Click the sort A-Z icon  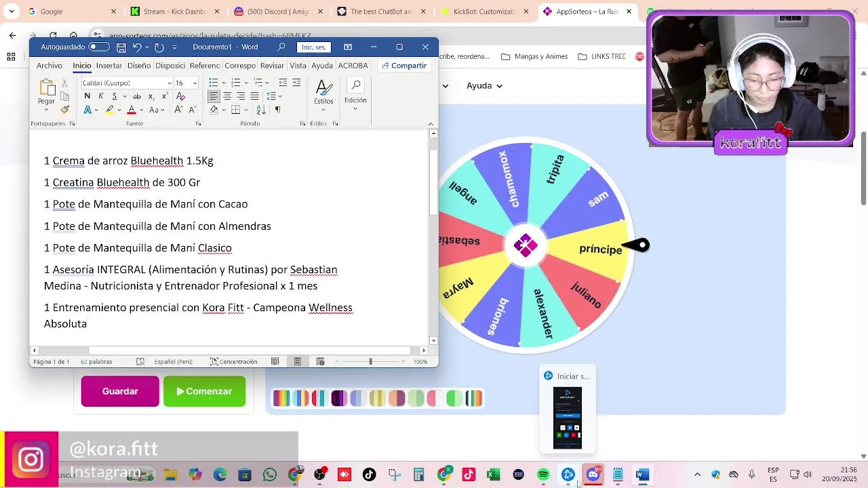[x=262, y=110]
